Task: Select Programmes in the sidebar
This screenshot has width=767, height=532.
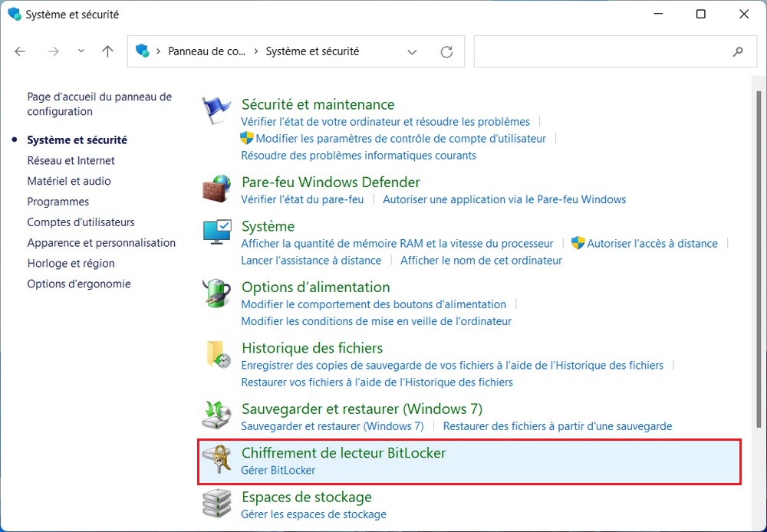Action: tap(58, 202)
